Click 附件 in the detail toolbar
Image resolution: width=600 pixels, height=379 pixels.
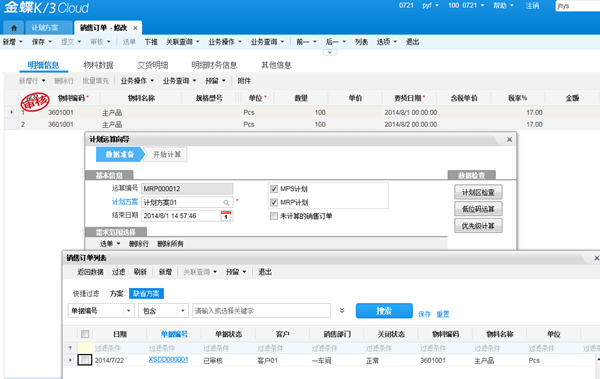coord(244,81)
